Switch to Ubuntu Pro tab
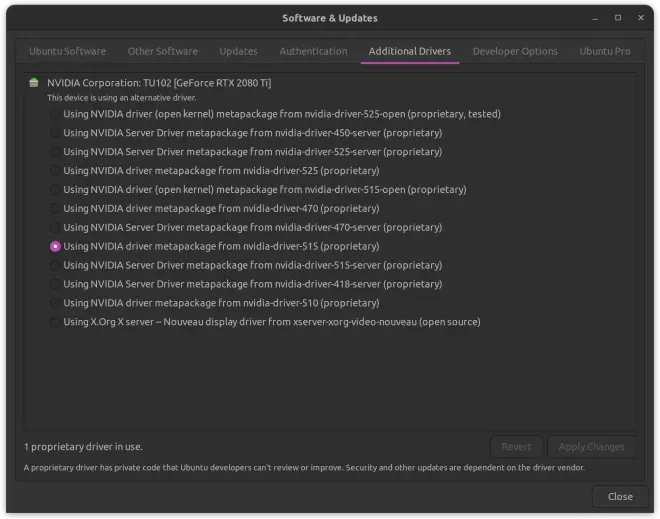This screenshot has height=519, width=660. pos(604,51)
